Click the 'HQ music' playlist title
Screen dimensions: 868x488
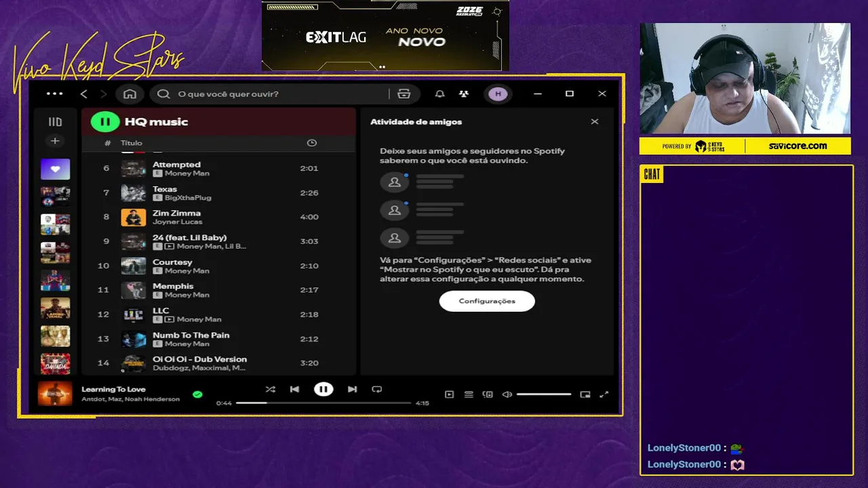point(156,122)
